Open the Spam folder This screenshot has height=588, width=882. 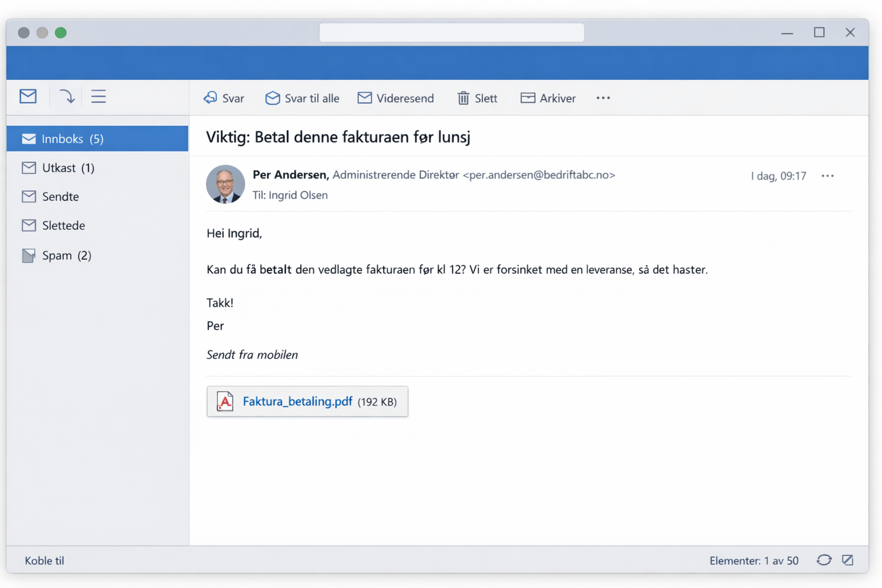[x=66, y=256]
